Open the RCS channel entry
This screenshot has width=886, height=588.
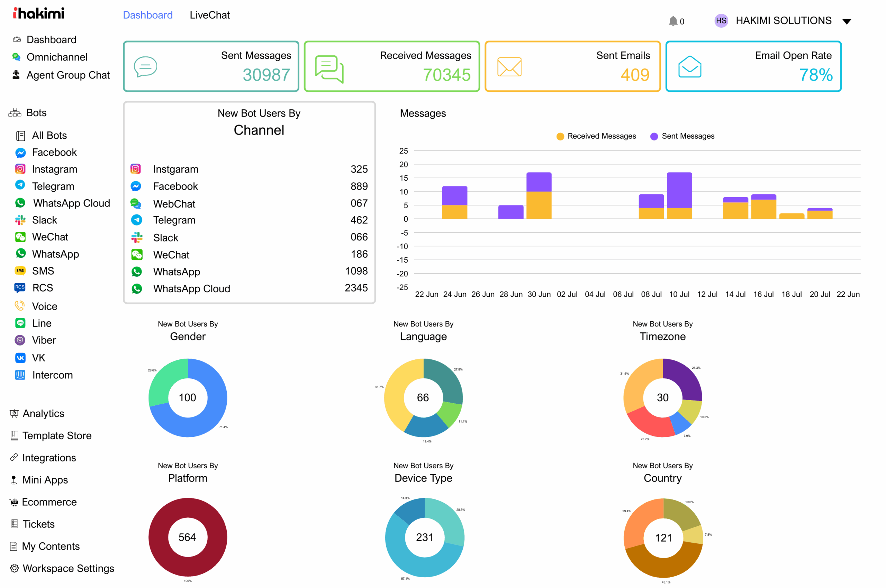(x=42, y=288)
